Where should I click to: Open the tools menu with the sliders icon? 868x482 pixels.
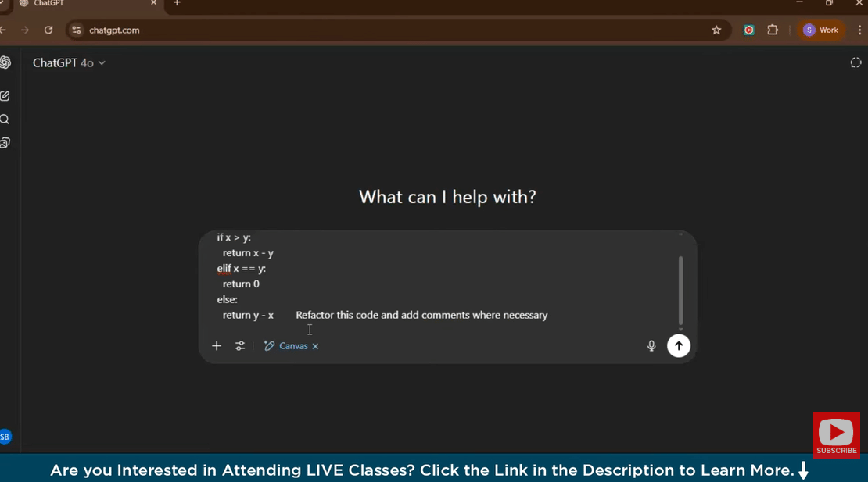pos(240,345)
